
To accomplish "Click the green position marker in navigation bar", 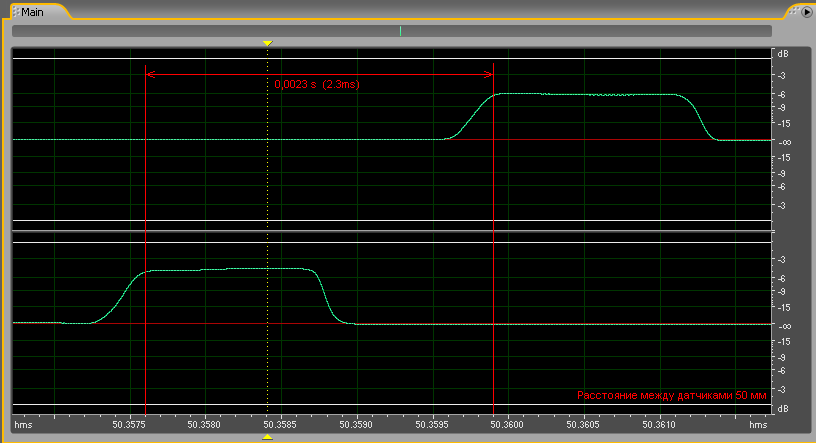I will click(x=400, y=31).
